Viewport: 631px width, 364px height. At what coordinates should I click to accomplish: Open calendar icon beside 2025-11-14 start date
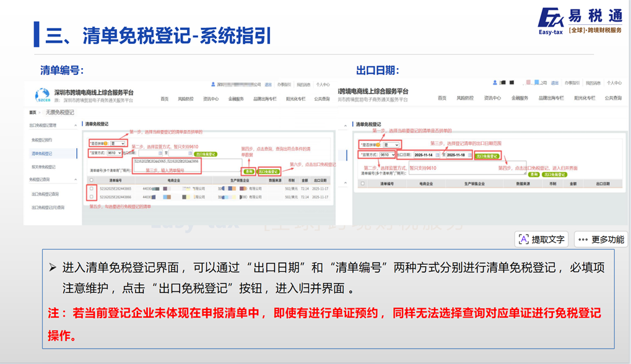click(437, 155)
